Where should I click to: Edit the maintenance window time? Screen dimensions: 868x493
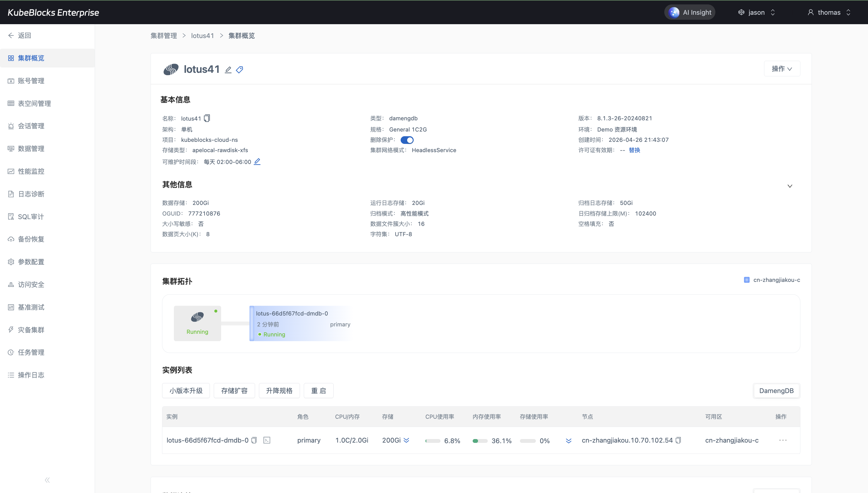(x=257, y=162)
